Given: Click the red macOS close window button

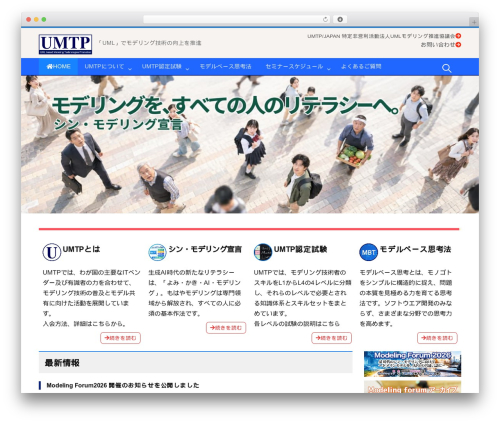Looking at the screenshot, I should pyautogui.click(x=29, y=20).
